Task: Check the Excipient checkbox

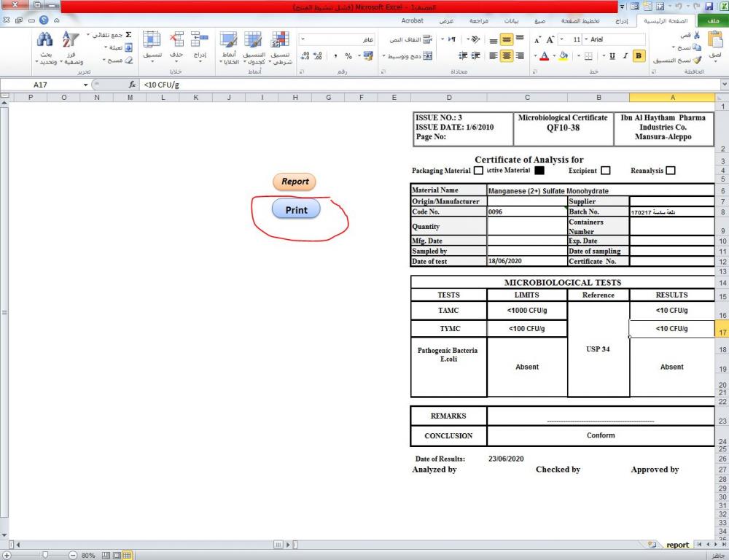Action: [605, 171]
